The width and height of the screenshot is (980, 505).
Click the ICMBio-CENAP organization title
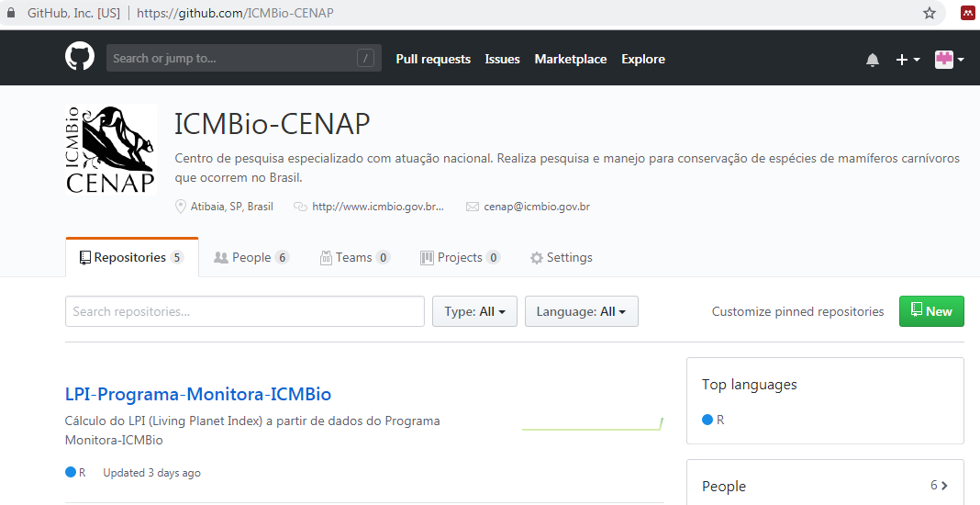click(272, 123)
